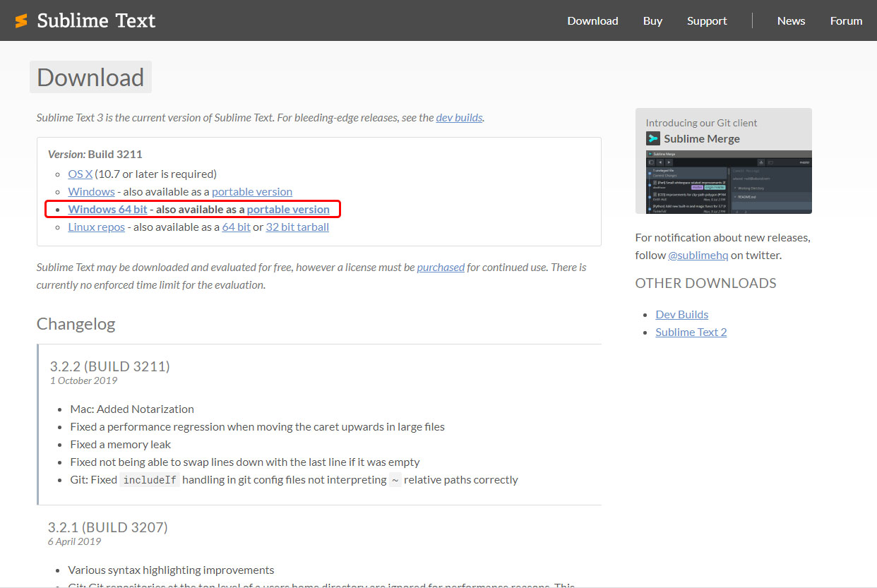The width and height of the screenshot is (877, 588).
Task: Download the 32 bit tarball
Action: point(297,227)
